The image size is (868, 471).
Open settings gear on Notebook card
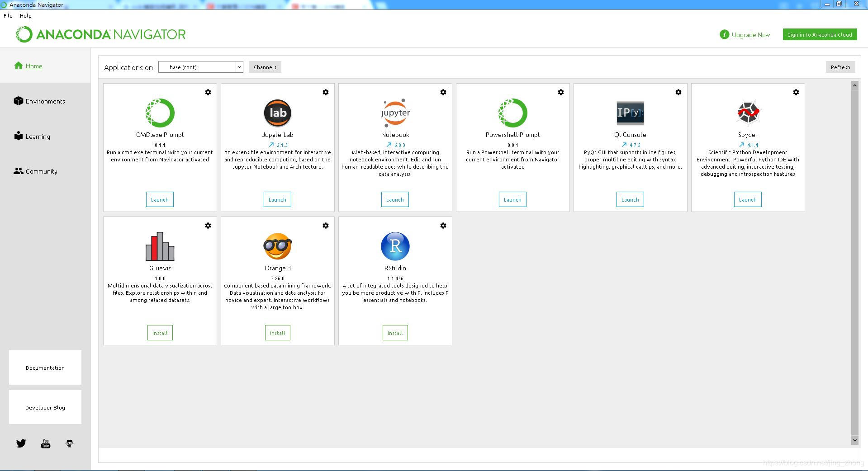pyautogui.click(x=443, y=92)
